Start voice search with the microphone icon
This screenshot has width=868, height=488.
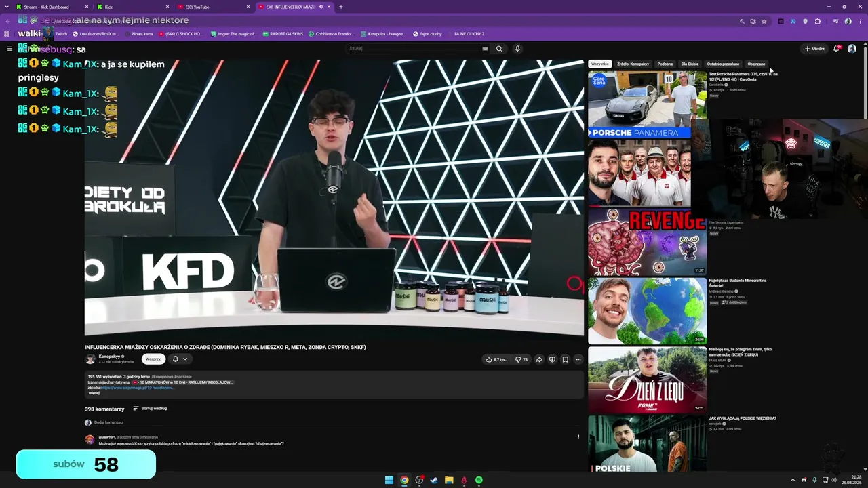click(517, 49)
